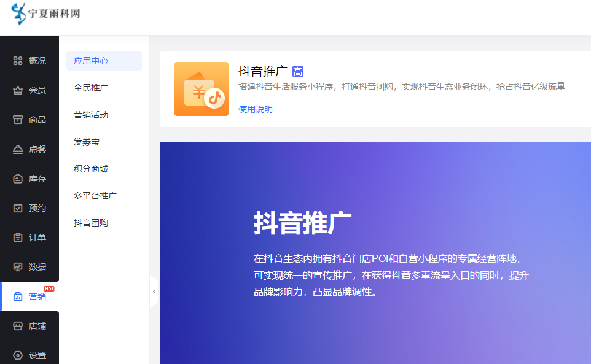The image size is (591, 364).
Task: Open the 积分商城 submenu item
Action: pos(91,169)
